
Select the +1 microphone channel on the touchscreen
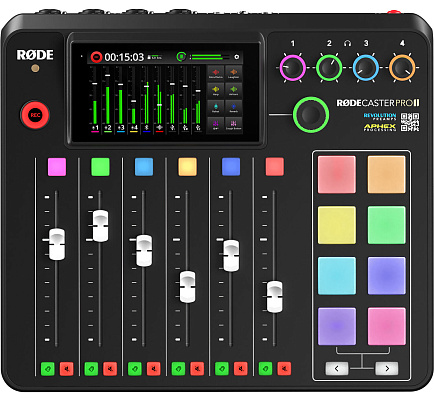tap(95, 128)
